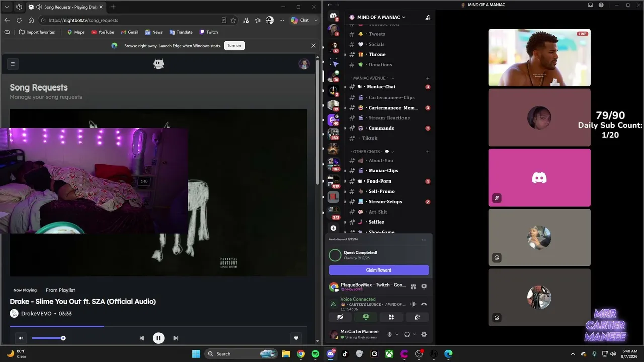Viewport: 644px width, 362px height.
Task: Show hidden system tray icons
Action: pos(573,354)
